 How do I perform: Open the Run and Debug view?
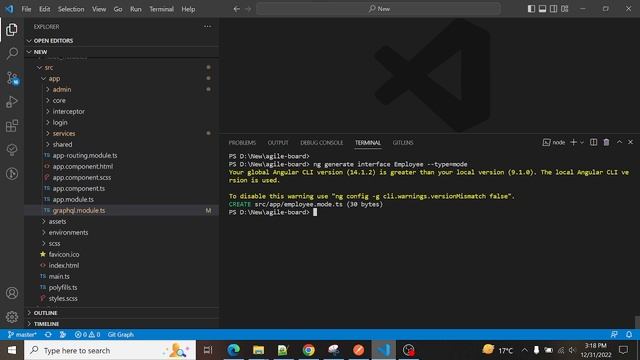12,102
